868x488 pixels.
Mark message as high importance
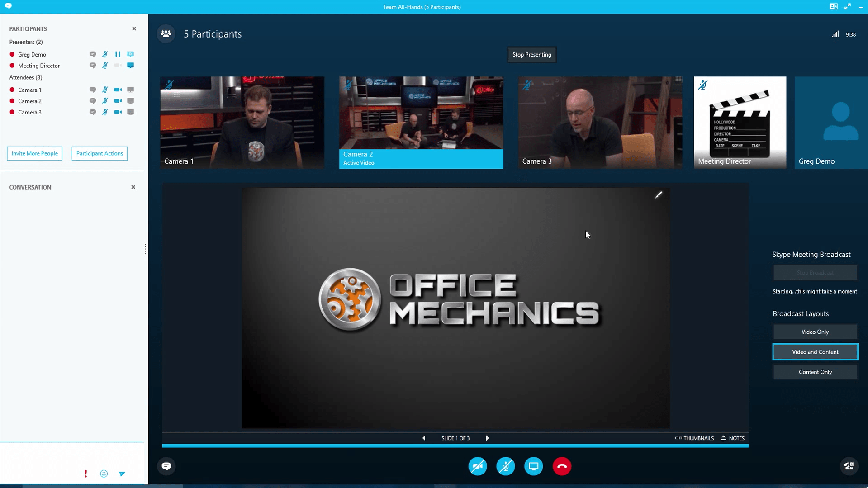85,474
